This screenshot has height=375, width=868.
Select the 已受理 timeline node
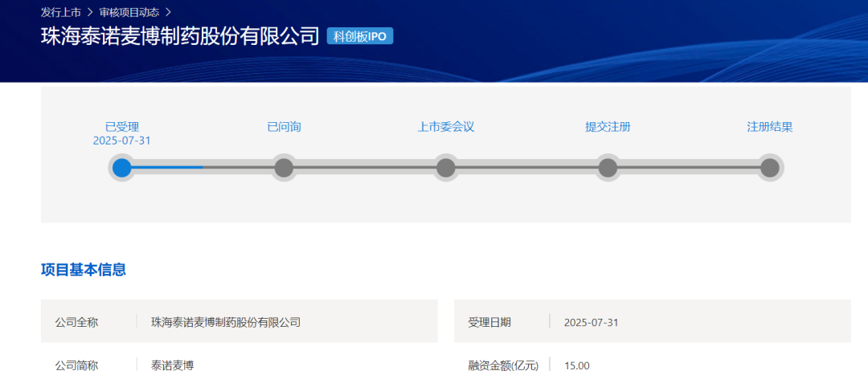point(122,168)
